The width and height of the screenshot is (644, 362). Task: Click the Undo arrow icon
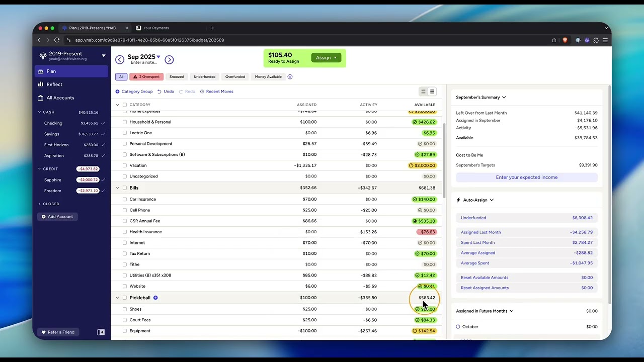click(159, 92)
